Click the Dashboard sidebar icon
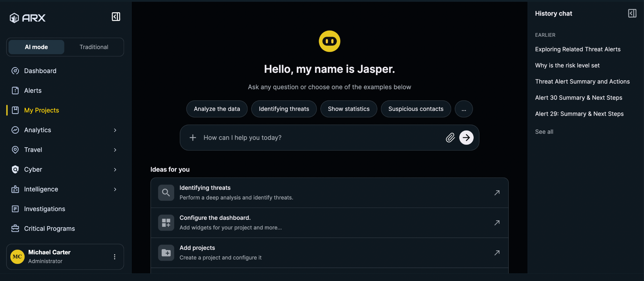 coord(15,71)
